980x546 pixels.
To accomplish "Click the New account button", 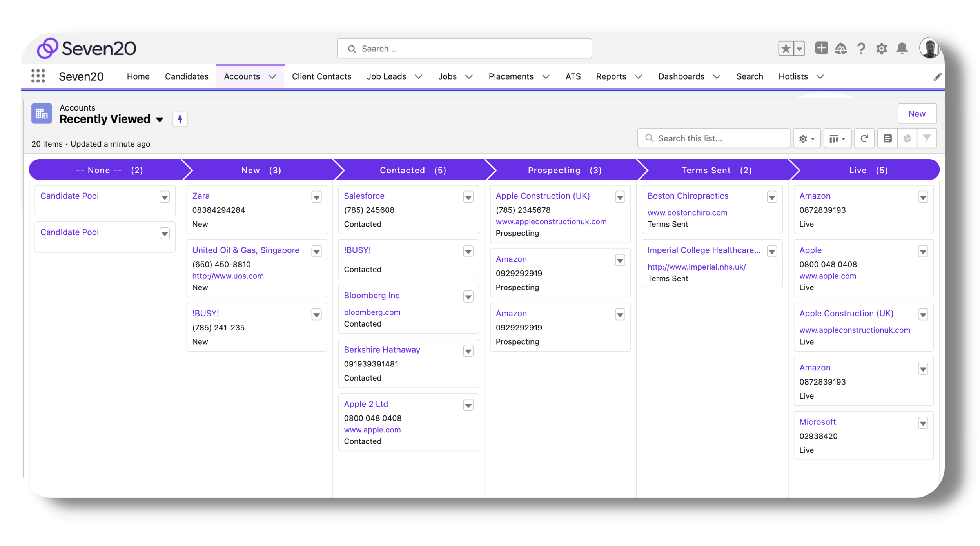I will (x=917, y=114).
